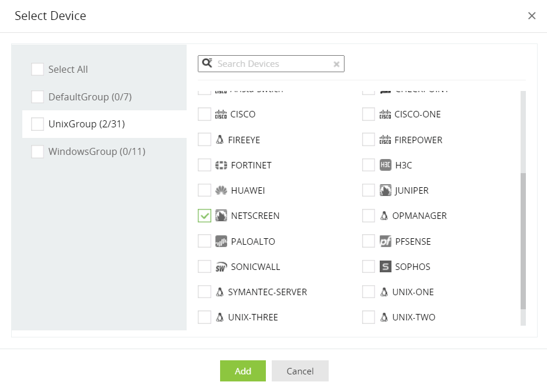Tick the JUNIPER device checkbox

coord(369,190)
